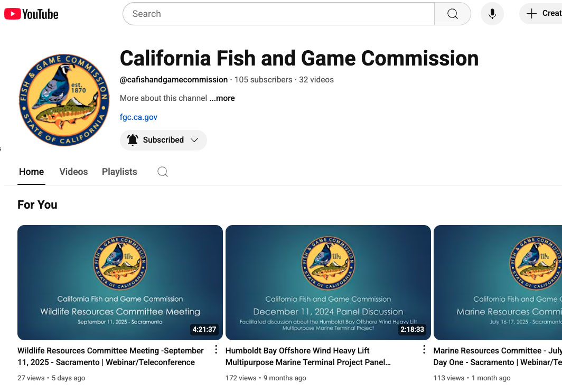Open the Marine Resources Committee video thumbnail
562x392 pixels.
498,282
